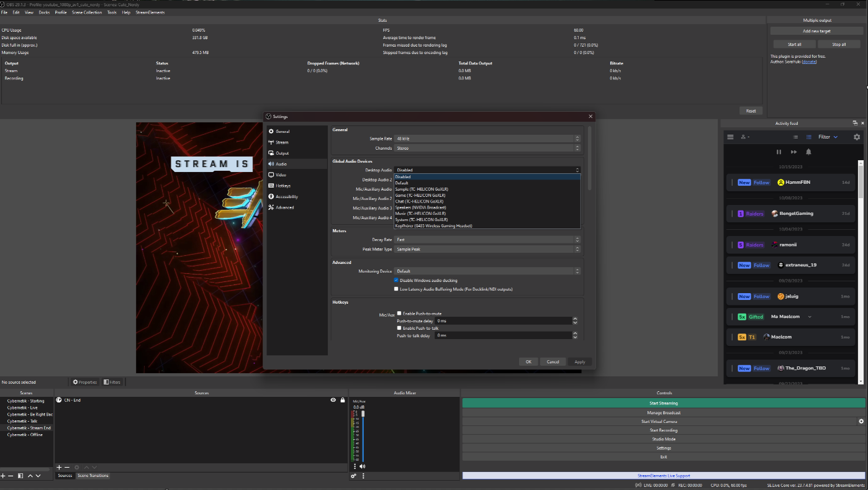868x490 pixels.
Task: Select Speakers (NVIDIA Broadcast) from list
Action: coord(487,207)
